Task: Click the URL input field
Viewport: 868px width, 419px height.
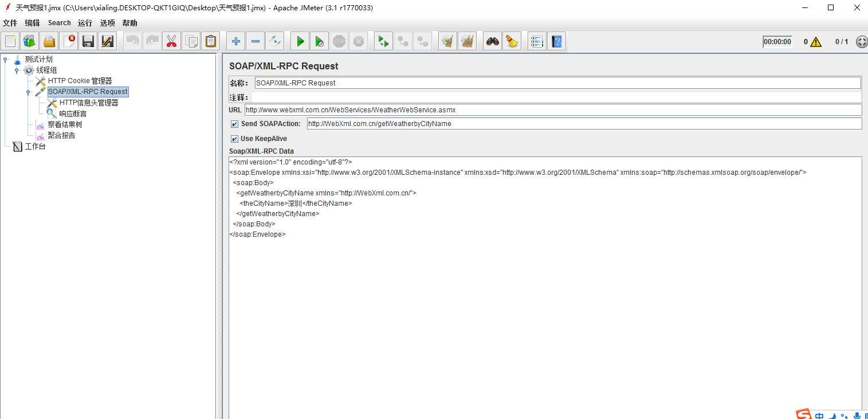Action: pyautogui.click(x=553, y=109)
